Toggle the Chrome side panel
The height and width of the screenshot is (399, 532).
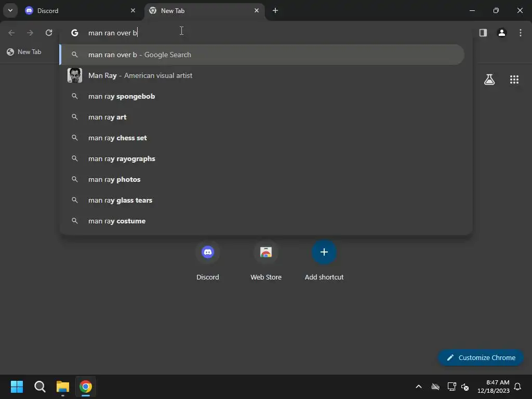point(483,33)
